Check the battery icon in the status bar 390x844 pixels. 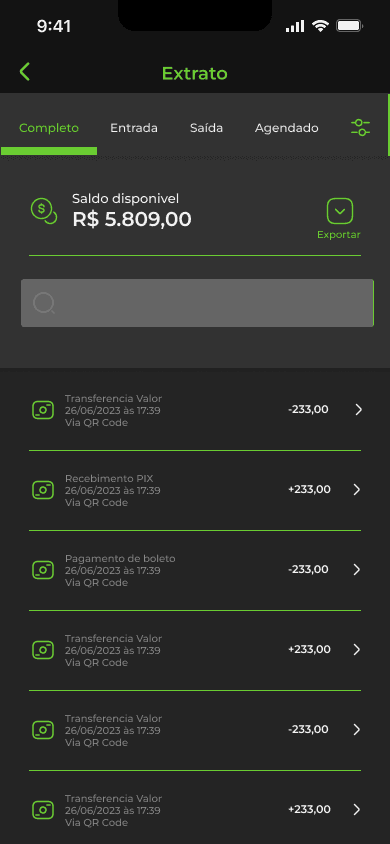tap(350, 25)
